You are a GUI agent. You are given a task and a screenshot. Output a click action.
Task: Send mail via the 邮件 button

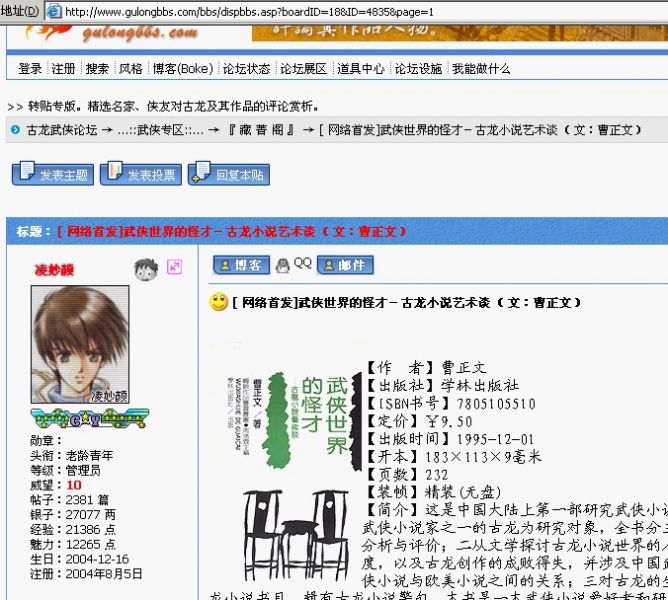[x=345, y=265]
